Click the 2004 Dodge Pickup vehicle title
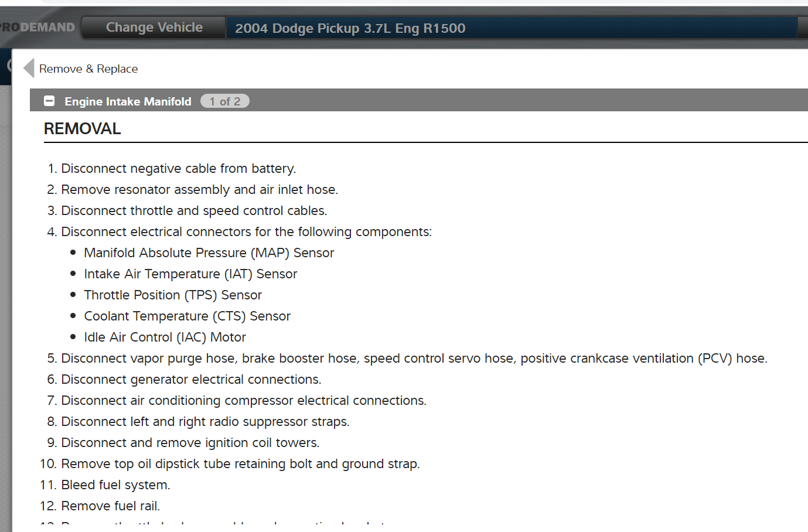 click(x=350, y=28)
